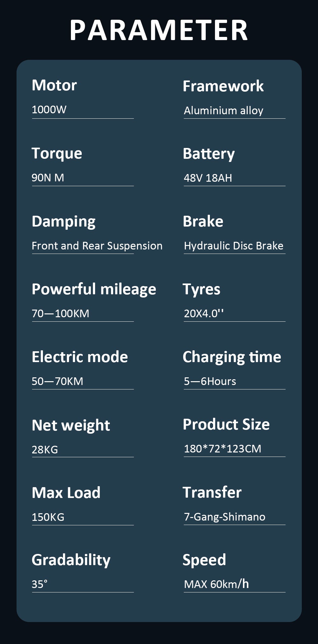Select the 20X4.0'' tyres value
This screenshot has width=318, height=644.
pos(204,313)
